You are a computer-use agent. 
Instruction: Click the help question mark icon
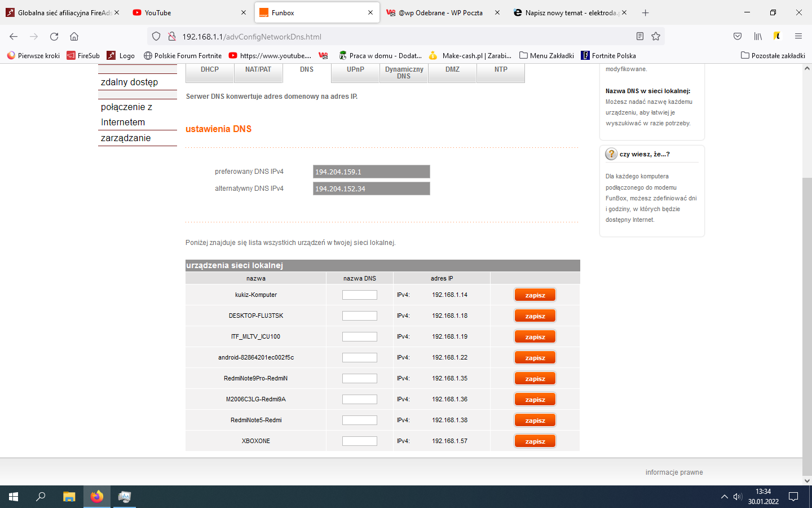click(x=611, y=154)
